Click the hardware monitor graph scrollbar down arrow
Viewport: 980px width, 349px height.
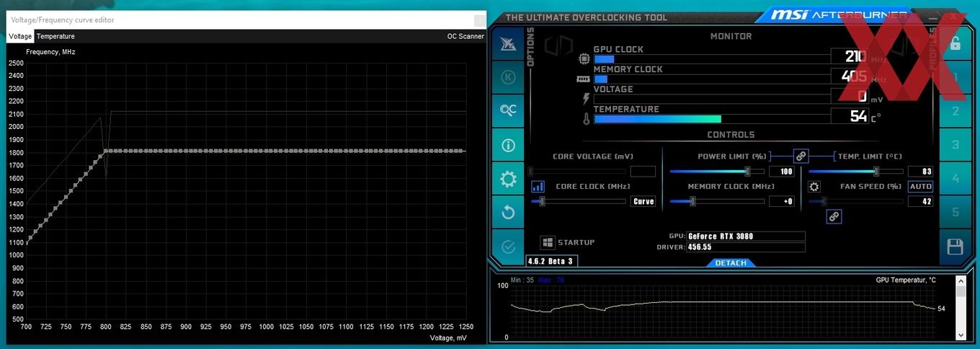coord(961,335)
